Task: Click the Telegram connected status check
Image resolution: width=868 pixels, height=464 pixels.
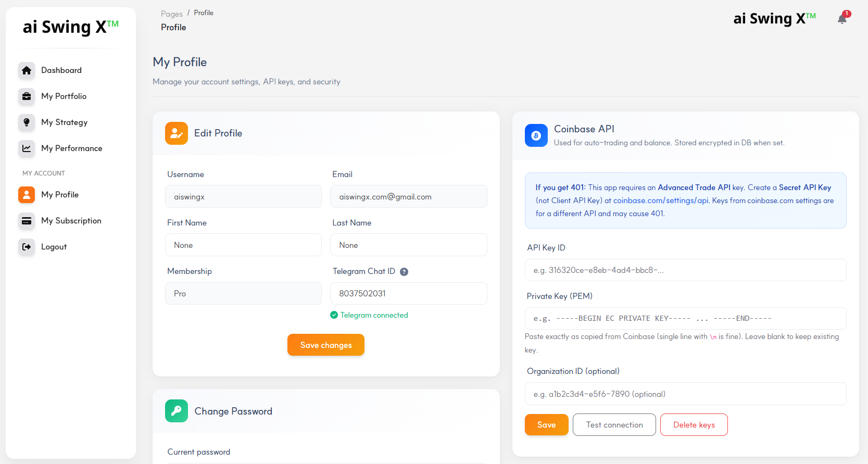Action: point(333,315)
